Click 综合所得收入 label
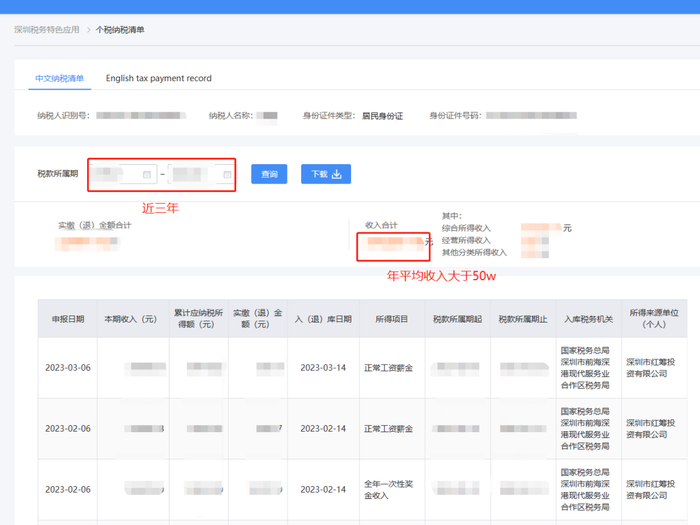 click(466, 228)
